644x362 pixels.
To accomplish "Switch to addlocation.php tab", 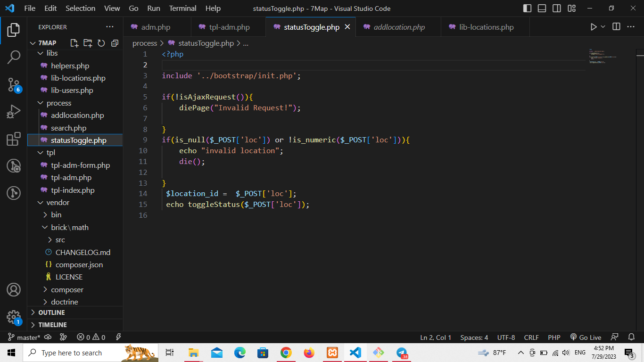I will pyautogui.click(x=398, y=27).
